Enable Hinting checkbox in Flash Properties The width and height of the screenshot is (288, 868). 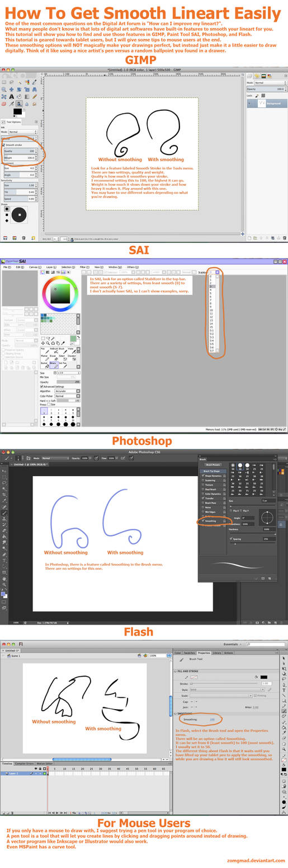[x=255, y=696]
